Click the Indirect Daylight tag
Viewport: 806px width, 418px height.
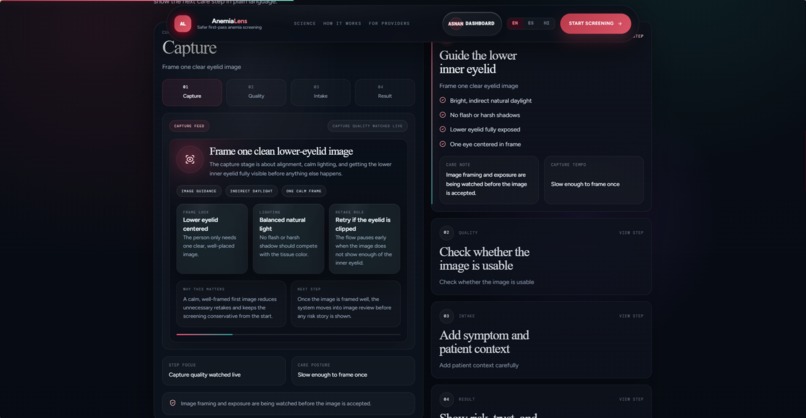[251, 191]
